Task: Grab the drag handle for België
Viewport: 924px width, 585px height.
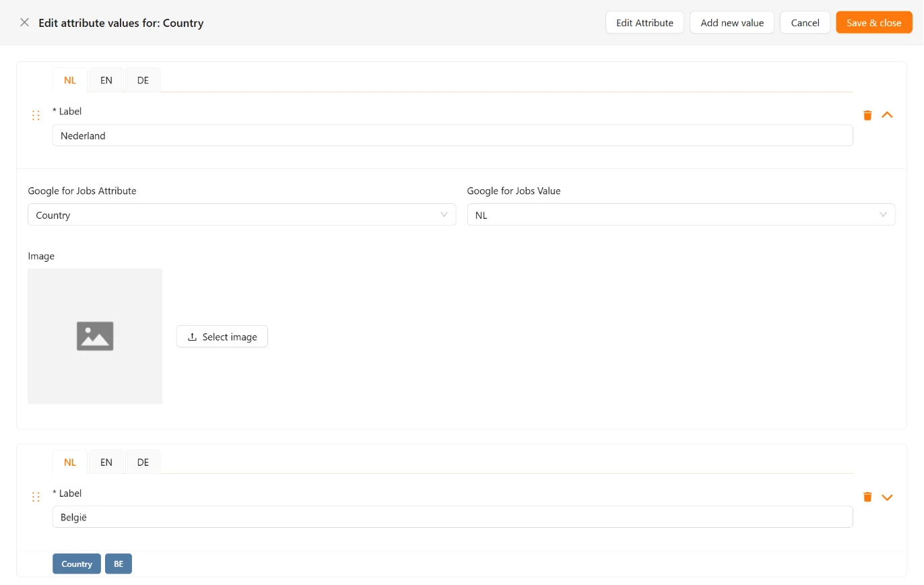Action: click(x=36, y=497)
